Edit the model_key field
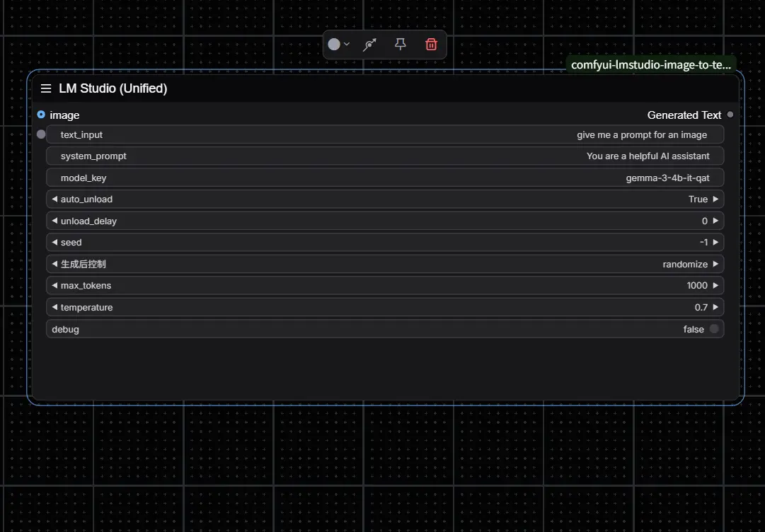This screenshot has height=532, width=765. pos(385,178)
